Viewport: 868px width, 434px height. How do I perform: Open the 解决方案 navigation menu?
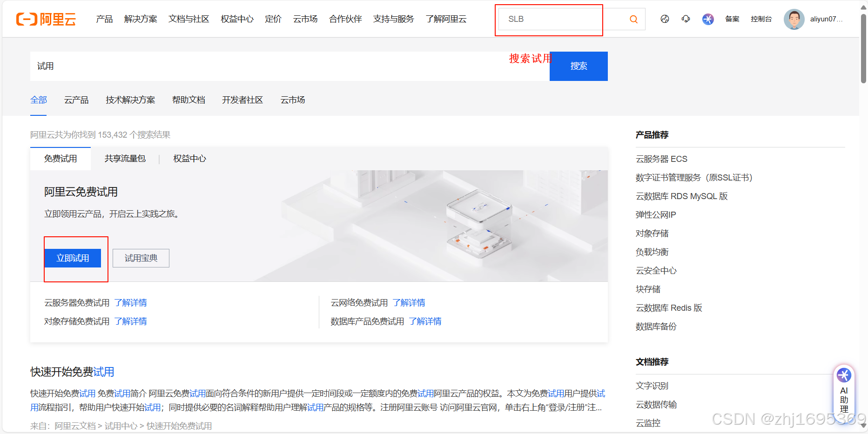[x=141, y=19]
